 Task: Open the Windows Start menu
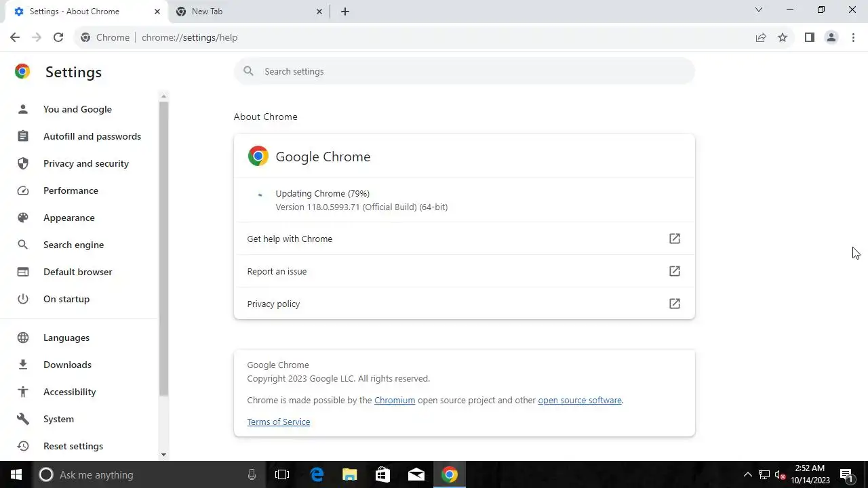[x=16, y=474]
